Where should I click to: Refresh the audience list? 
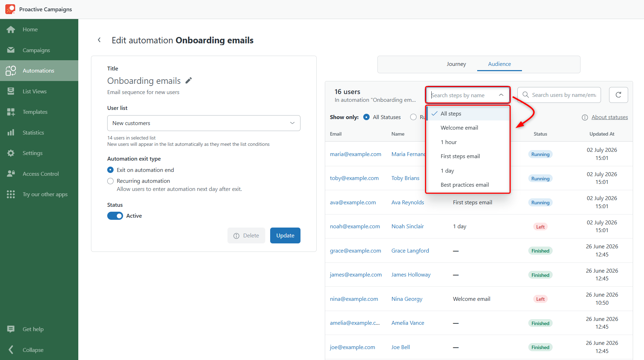(x=618, y=95)
